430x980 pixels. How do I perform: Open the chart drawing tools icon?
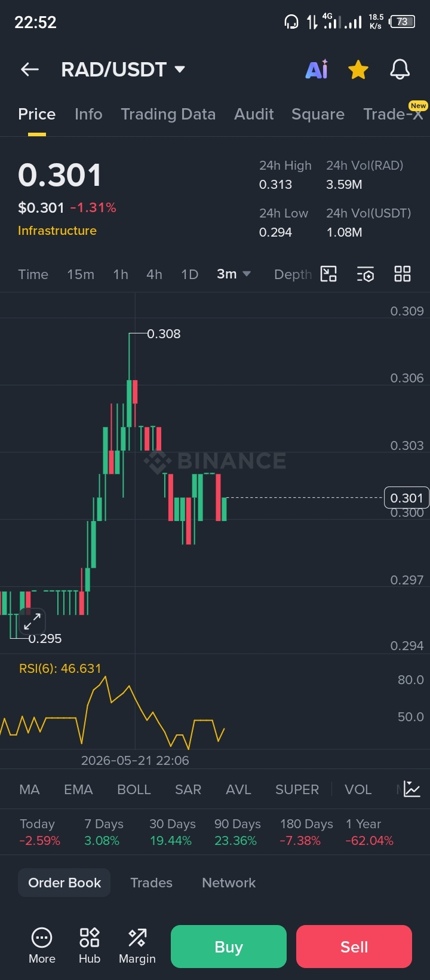[328, 274]
